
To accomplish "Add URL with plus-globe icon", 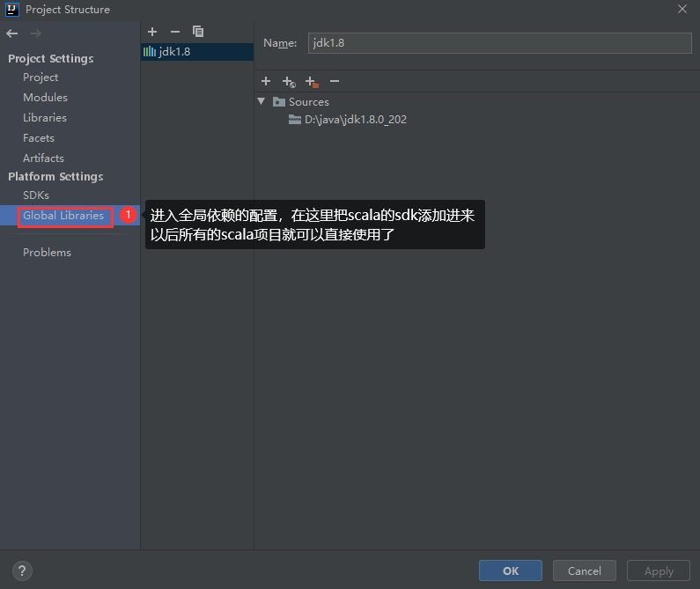I will (289, 82).
